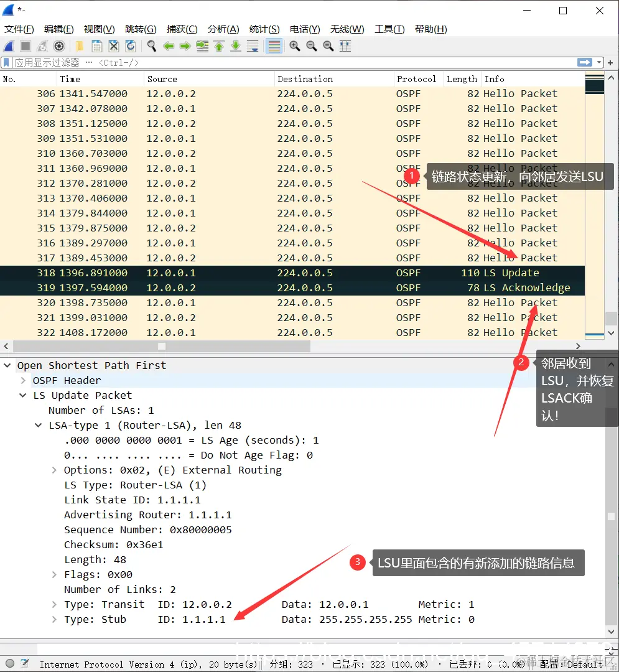Open the filter bookmark menu
Screen dimensions: 619x672
pyautogui.click(x=6, y=63)
